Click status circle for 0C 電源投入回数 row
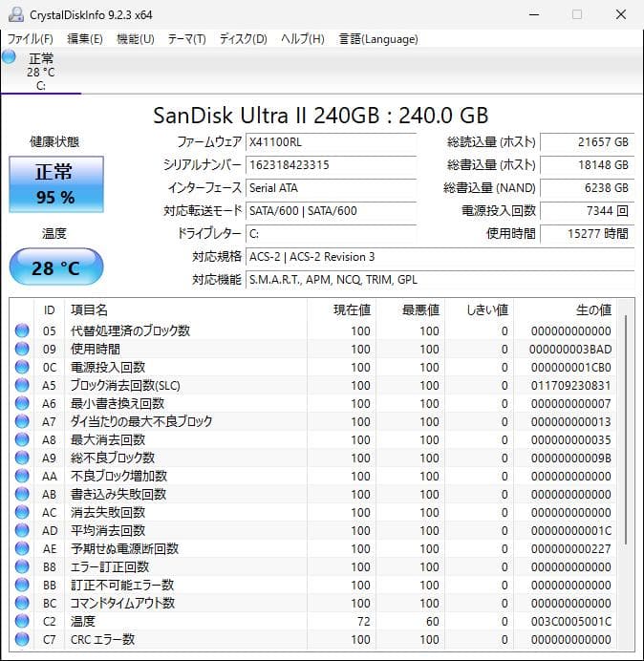 coord(22,367)
